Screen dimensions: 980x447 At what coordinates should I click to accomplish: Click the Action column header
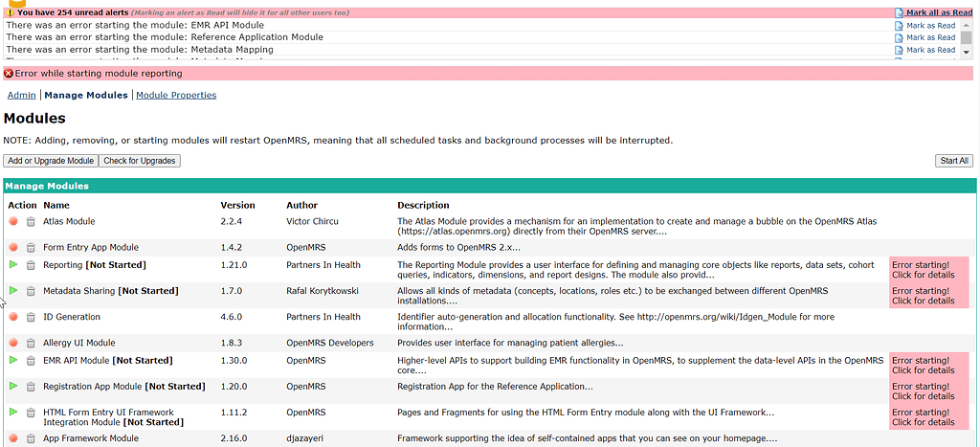[23, 205]
